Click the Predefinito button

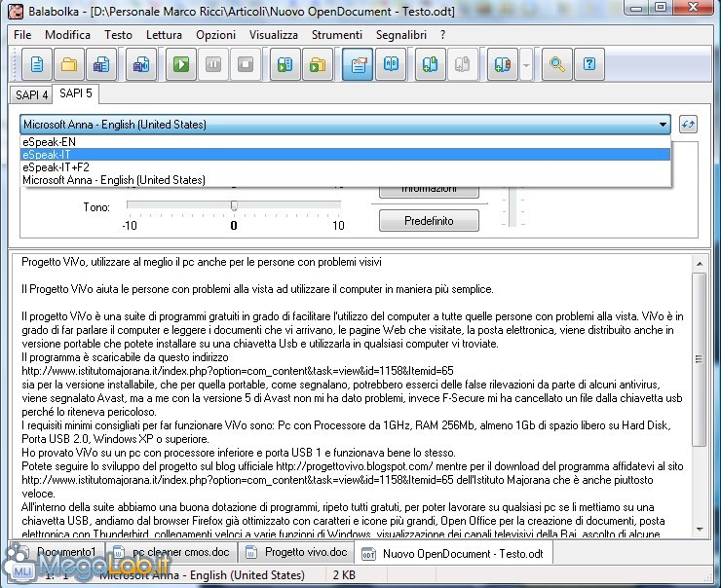[429, 221]
